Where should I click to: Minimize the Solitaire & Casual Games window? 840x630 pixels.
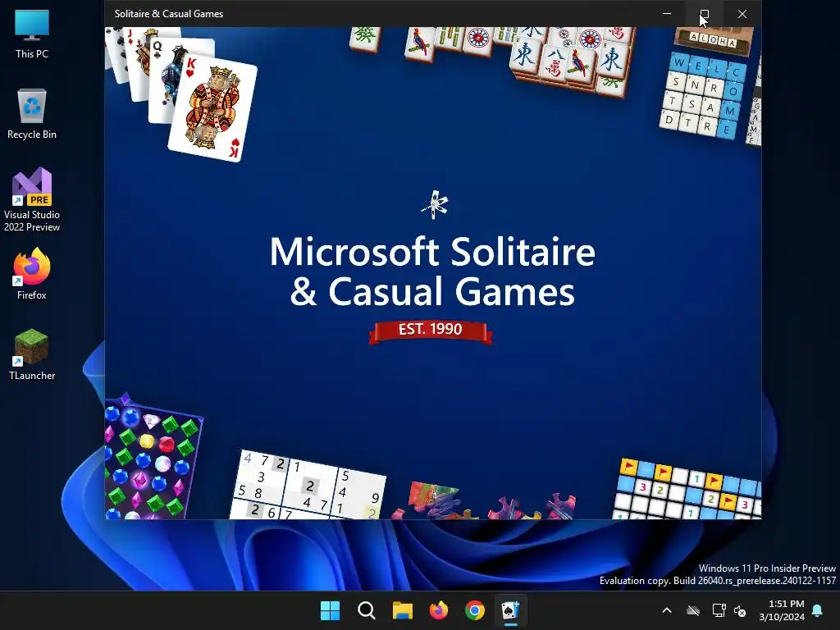tap(667, 13)
